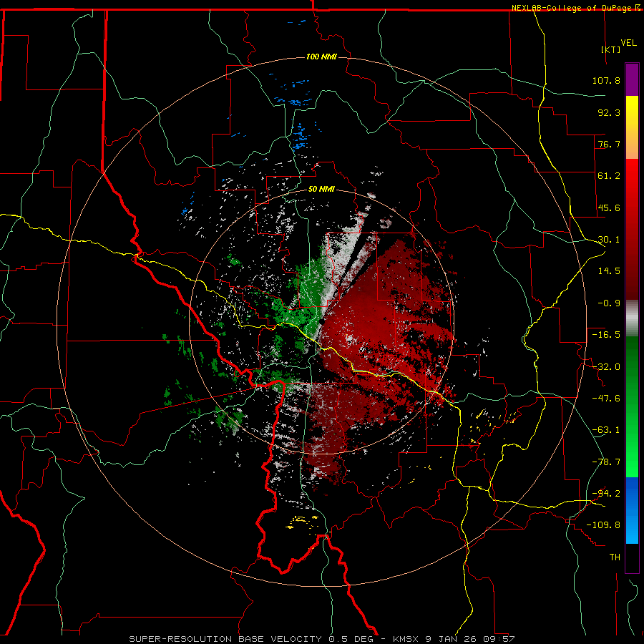Click the Super-Resolution Base Velocity caption
This screenshot has height=644, width=644.
coord(321,639)
